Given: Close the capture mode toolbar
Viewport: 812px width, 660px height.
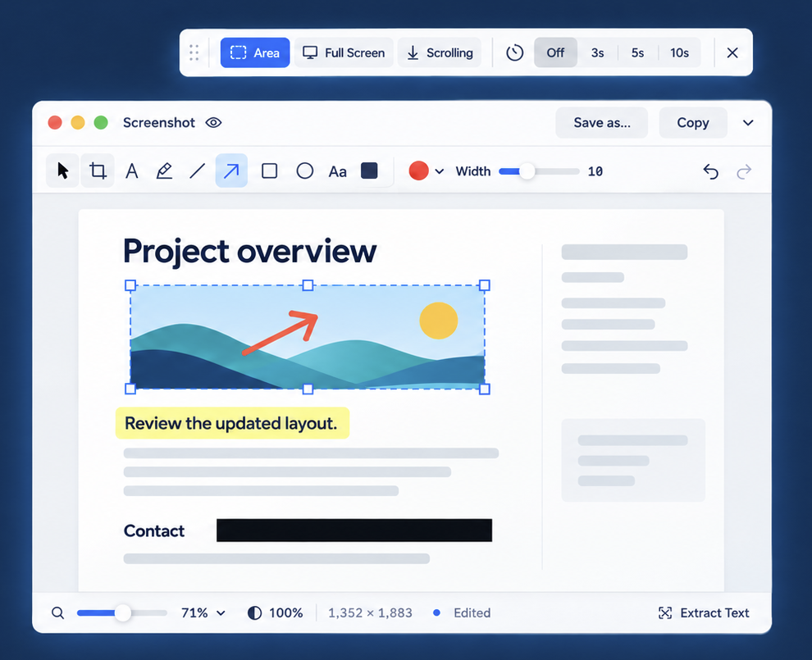Looking at the screenshot, I should click(732, 52).
